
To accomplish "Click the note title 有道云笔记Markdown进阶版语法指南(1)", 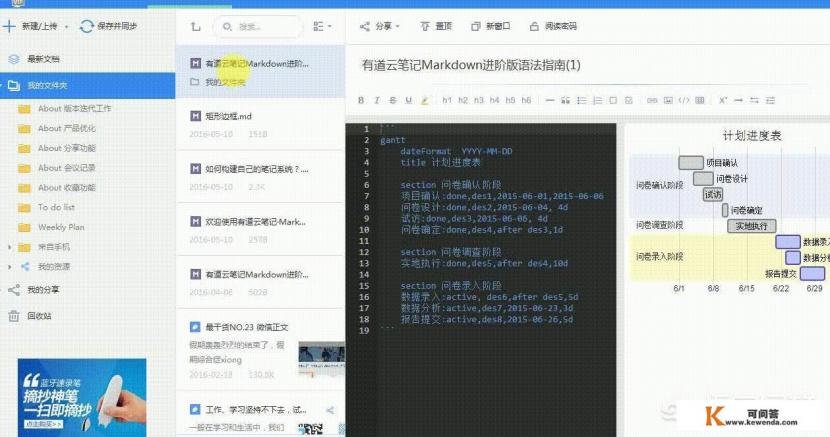I will (x=471, y=65).
